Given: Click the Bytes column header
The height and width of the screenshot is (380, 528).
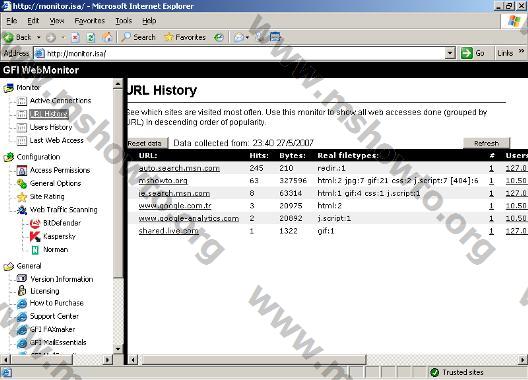Looking at the screenshot, I should click(x=292, y=156).
